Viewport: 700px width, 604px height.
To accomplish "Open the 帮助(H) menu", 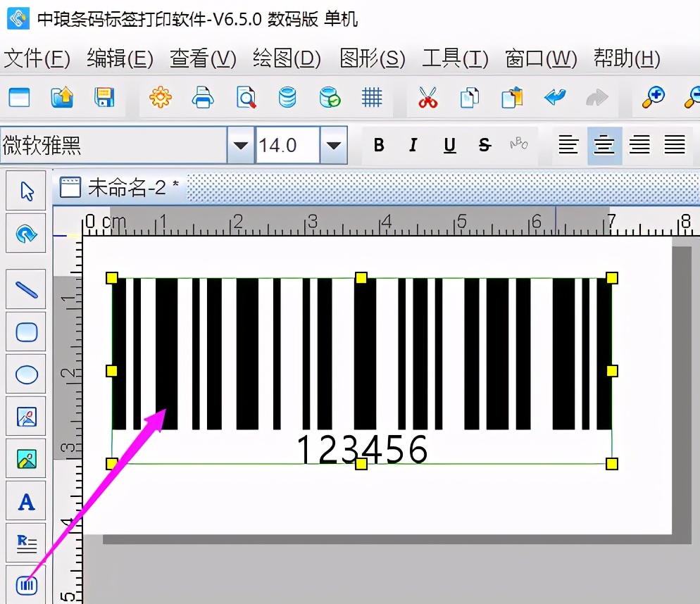I will click(x=627, y=58).
